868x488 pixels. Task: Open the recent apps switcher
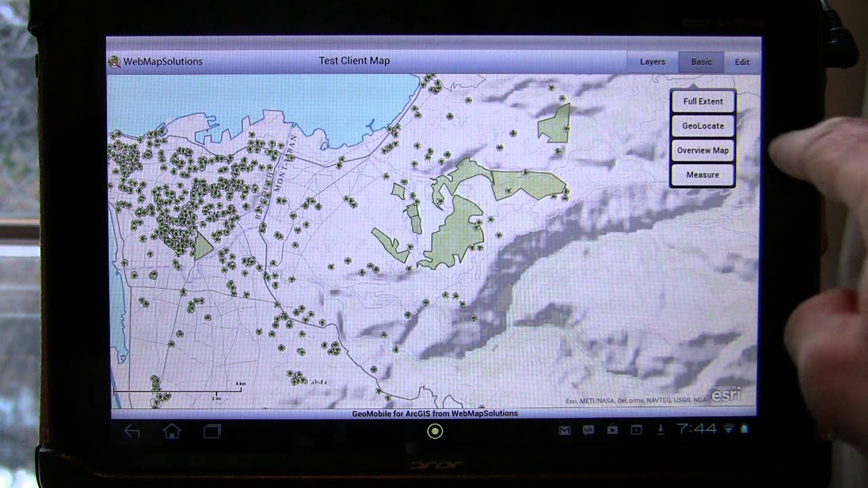212,431
